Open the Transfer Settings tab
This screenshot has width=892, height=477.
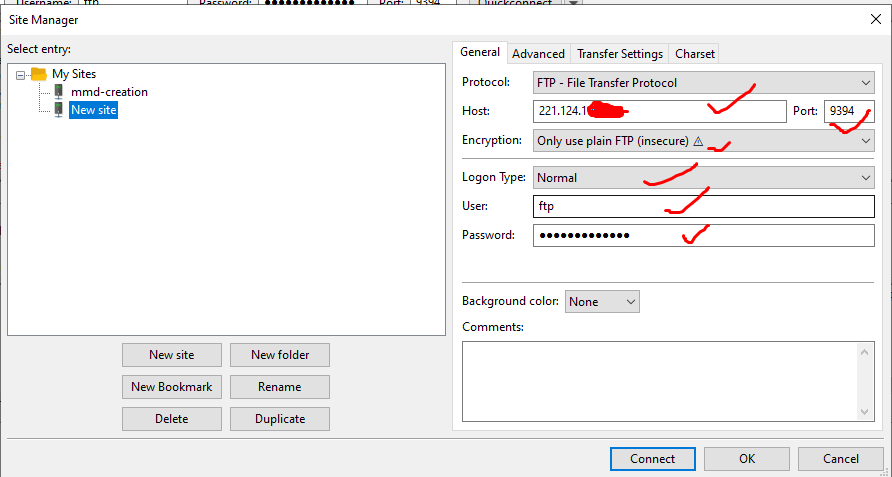click(x=620, y=54)
